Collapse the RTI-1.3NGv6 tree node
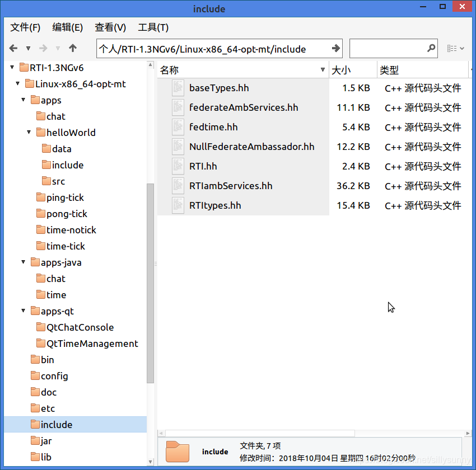 [x=12, y=67]
